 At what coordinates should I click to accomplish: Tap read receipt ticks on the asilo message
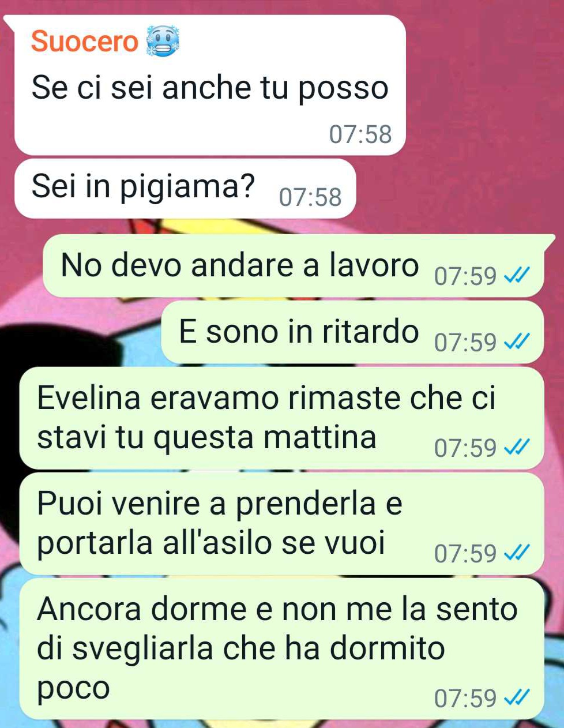coord(517,554)
